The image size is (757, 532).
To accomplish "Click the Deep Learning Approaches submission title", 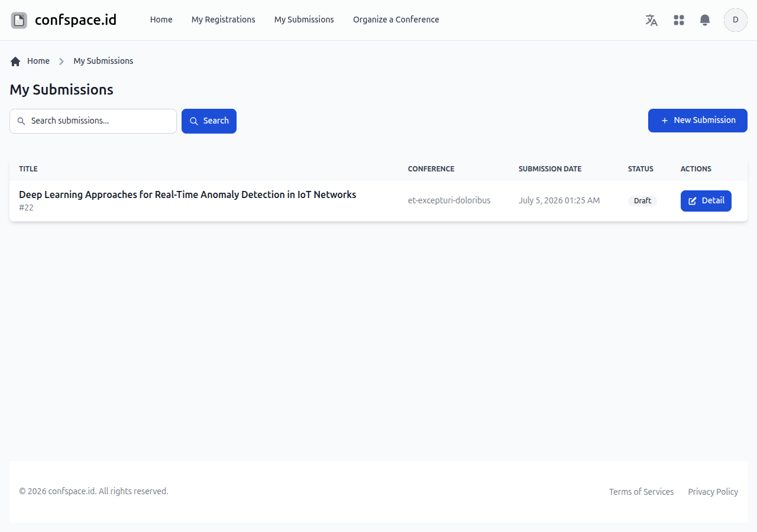I will [x=187, y=194].
